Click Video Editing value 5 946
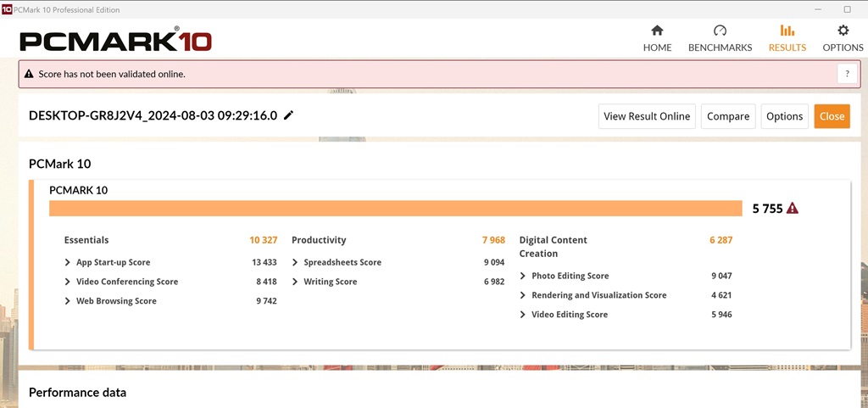This screenshot has width=868, height=408. pyautogui.click(x=721, y=315)
